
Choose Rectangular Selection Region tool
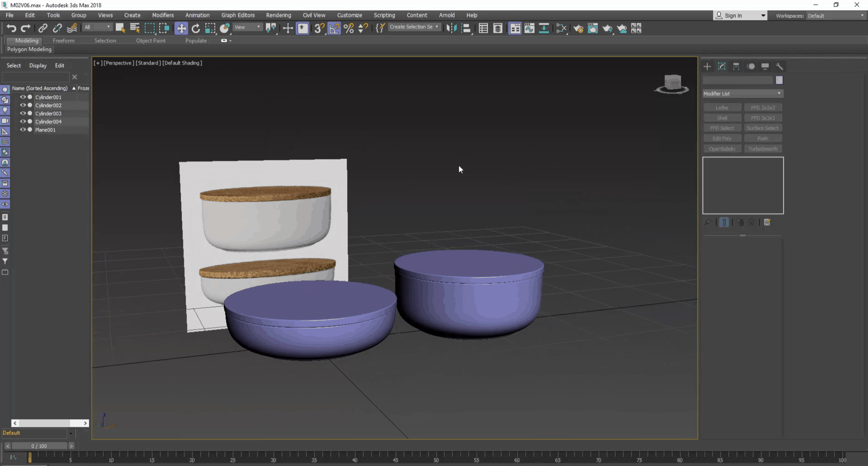click(150, 28)
